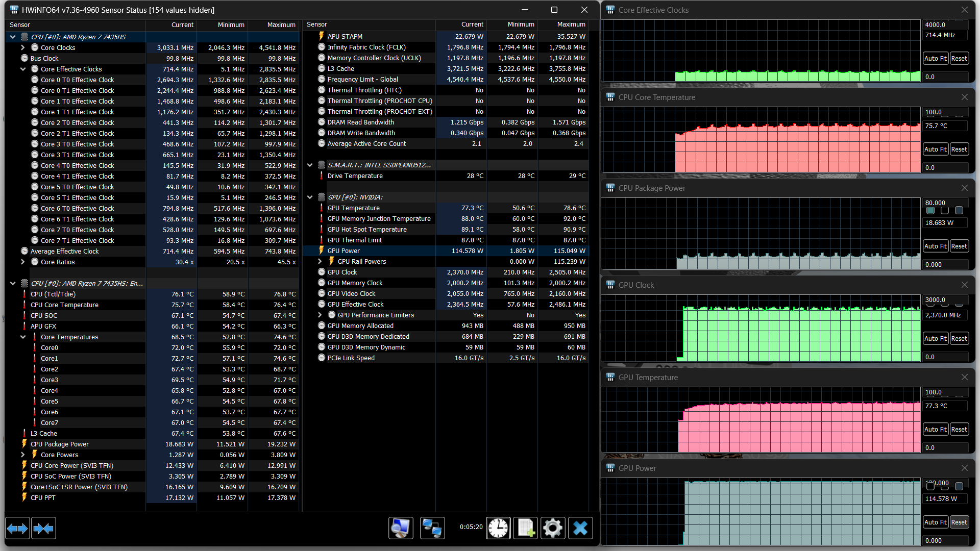Click the Maximum column header in left pane
The image size is (980, 551).
pos(281,24)
